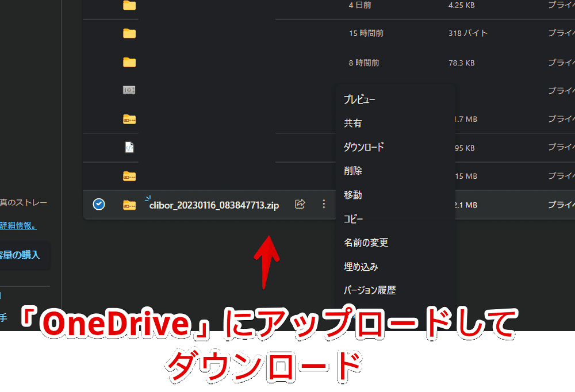Open the 詳細情報 link in sidebar
The height and width of the screenshot is (392, 575).
click(18, 225)
